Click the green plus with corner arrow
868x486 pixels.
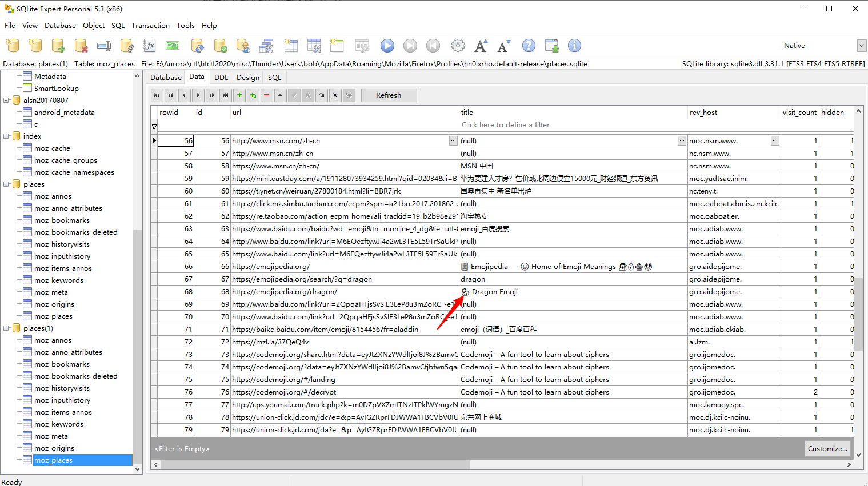pos(253,95)
